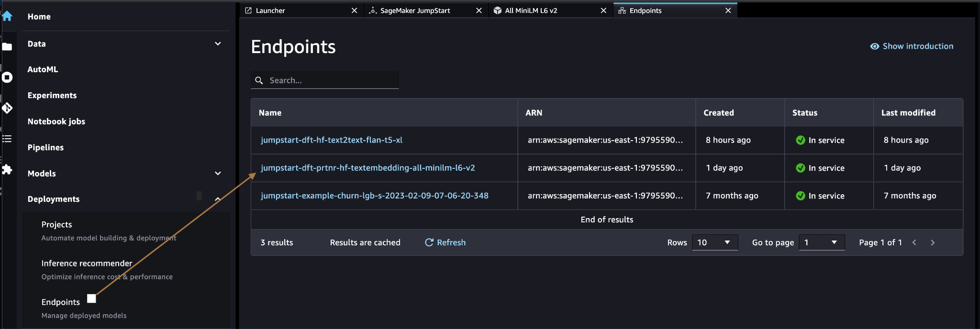The image size is (980, 329).
Task: Click '7 months ago' in Last modified column
Action: pyautogui.click(x=910, y=196)
